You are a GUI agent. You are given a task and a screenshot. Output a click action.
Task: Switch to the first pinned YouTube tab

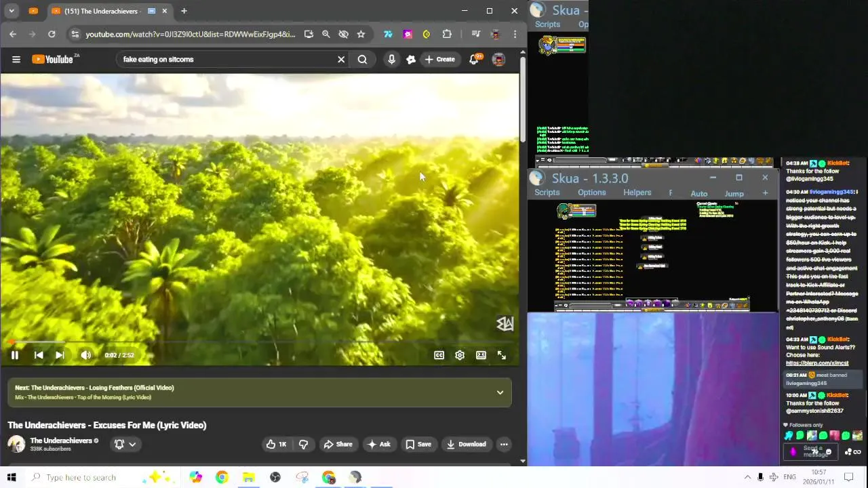tap(34, 11)
